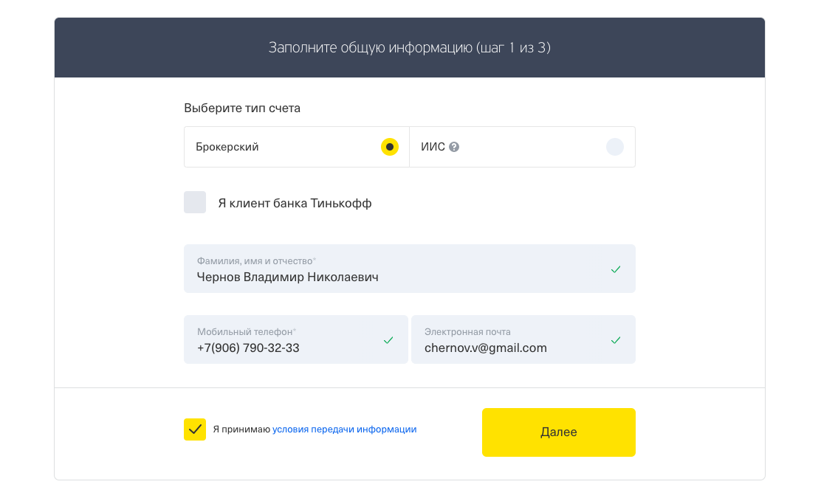This screenshot has height=504, width=821.
Task: Open the условия передачи информации link
Action: click(x=344, y=429)
